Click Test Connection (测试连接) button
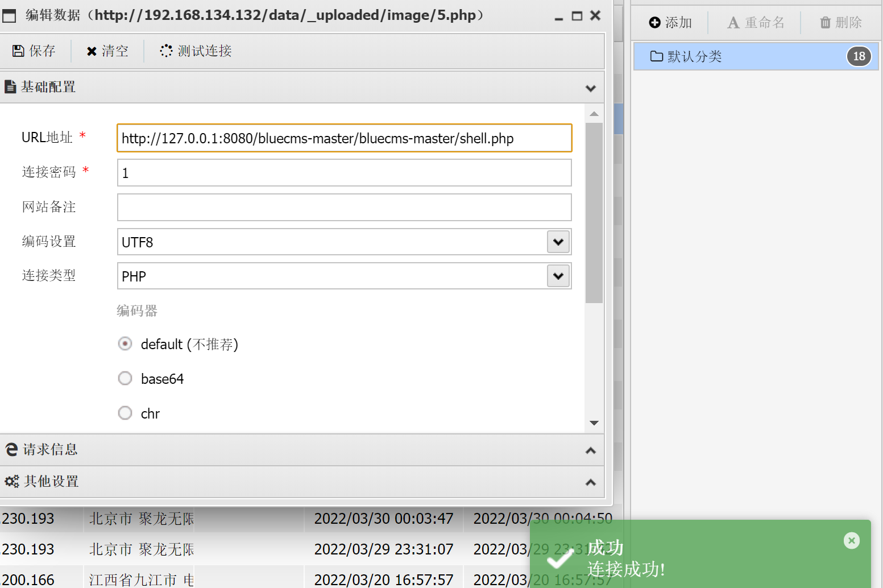Viewport: 883px width, 588px height. (196, 51)
